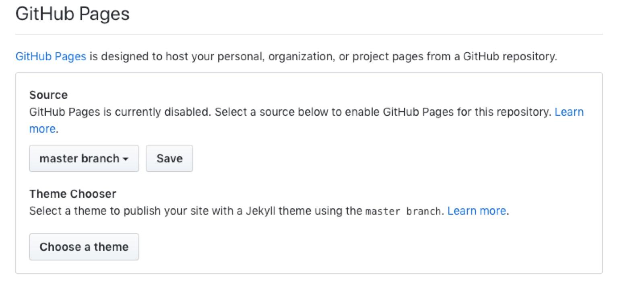Click the word Jekyll in theme description
644x287 pixels.
tap(260, 211)
